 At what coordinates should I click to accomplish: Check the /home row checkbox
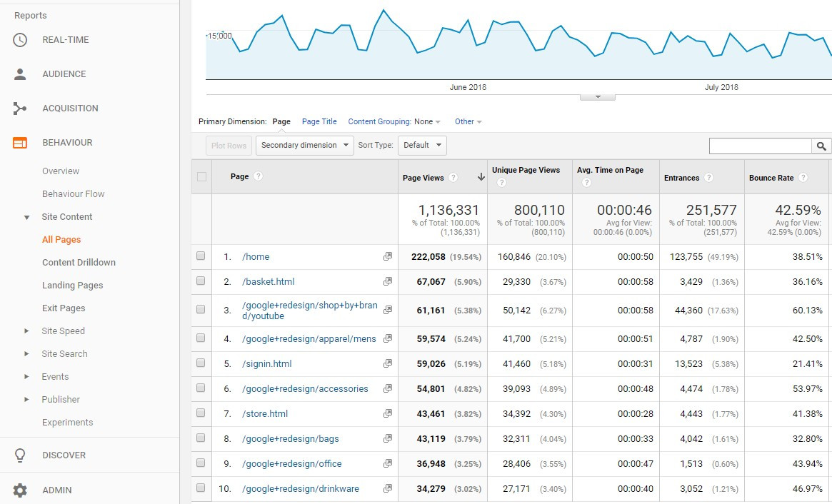coord(201,256)
